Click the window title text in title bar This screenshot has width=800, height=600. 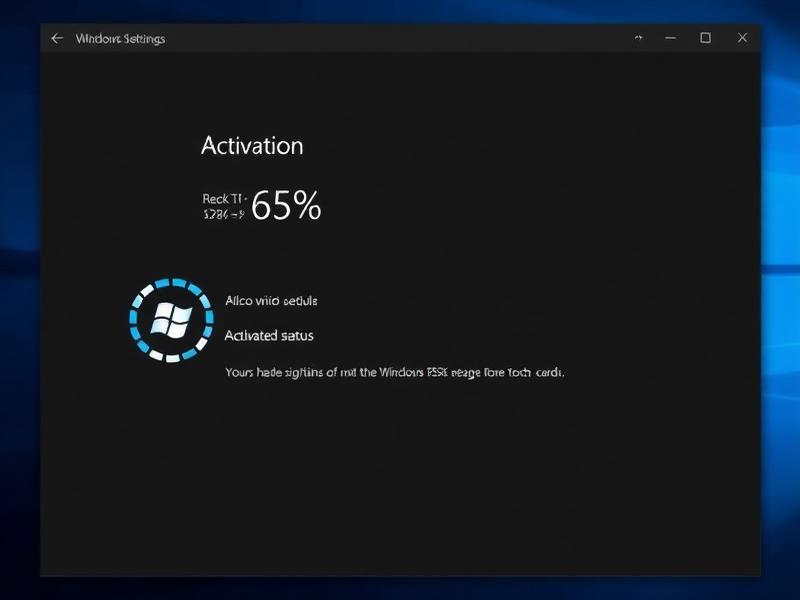(120, 39)
